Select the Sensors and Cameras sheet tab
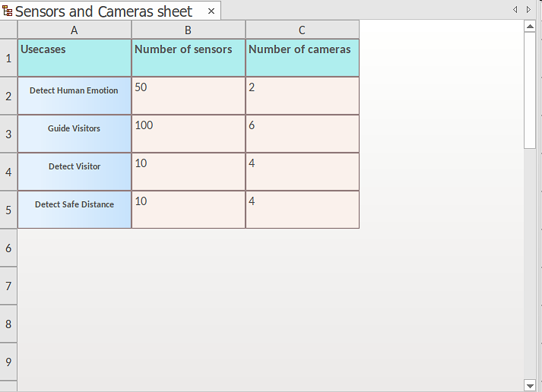 pyautogui.click(x=103, y=11)
